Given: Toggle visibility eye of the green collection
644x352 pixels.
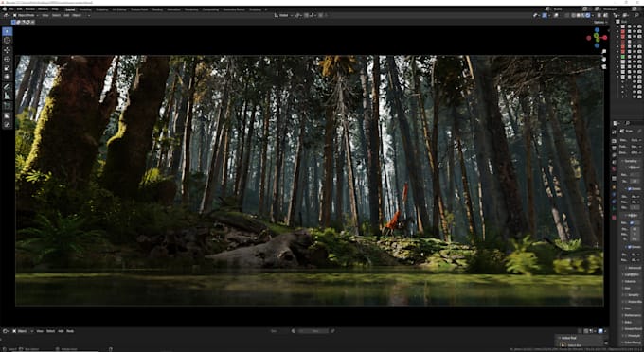Looking at the screenshot, I should 635,57.
